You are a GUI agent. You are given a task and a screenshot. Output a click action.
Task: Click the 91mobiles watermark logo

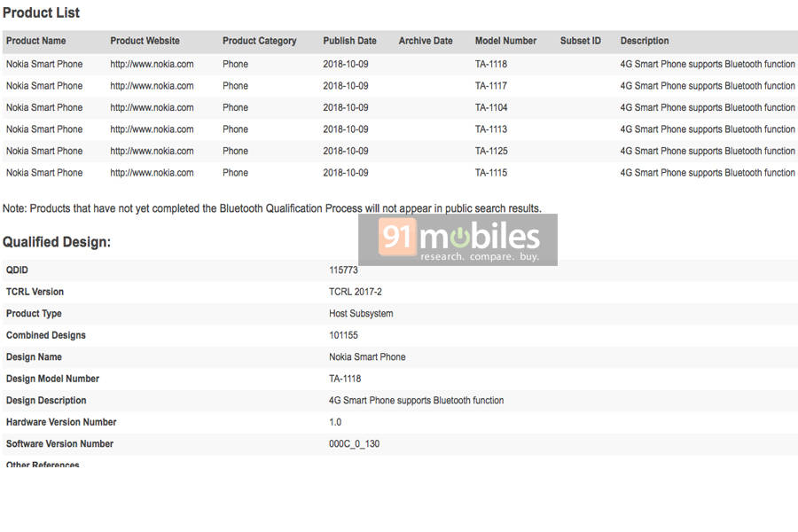click(458, 239)
